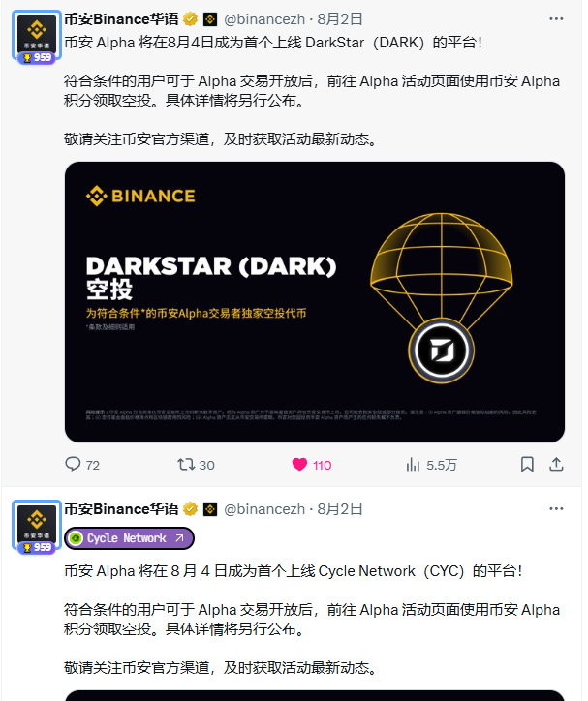Share the DarkStar post via share icon
Viewport: 588px width, 701px height.
click(x=556, y=465)
